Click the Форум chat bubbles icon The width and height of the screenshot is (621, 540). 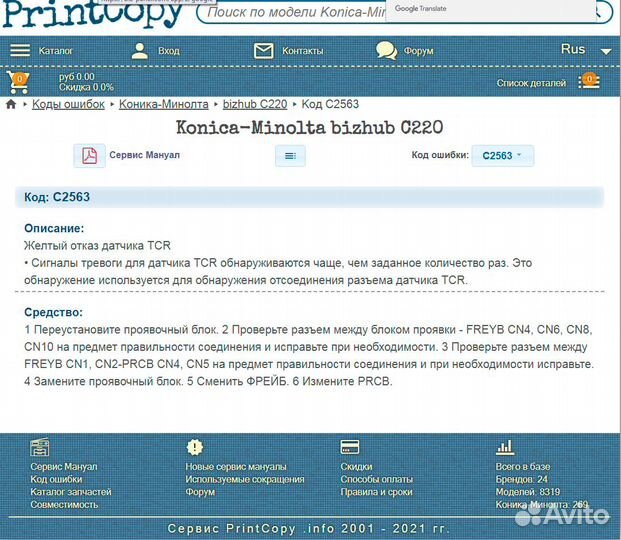pyautogui.click(x=386, y=51)
